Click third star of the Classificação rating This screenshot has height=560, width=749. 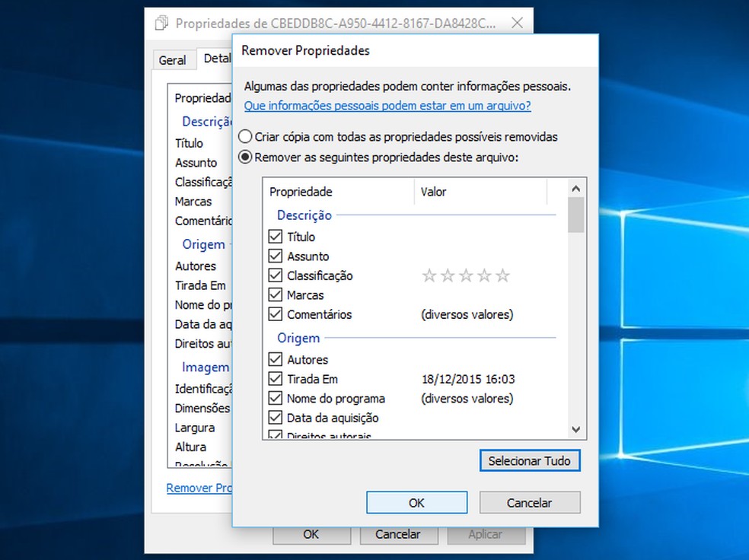click(x=466, y=275)
